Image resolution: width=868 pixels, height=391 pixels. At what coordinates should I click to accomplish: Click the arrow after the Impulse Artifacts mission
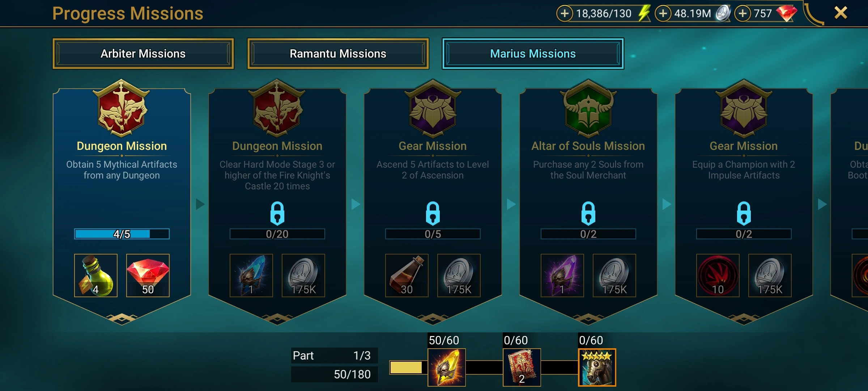[822, 204]
